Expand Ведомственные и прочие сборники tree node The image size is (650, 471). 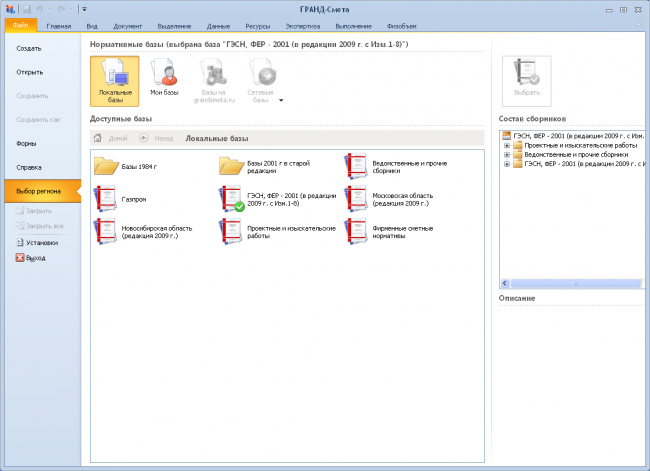(507, 155)
